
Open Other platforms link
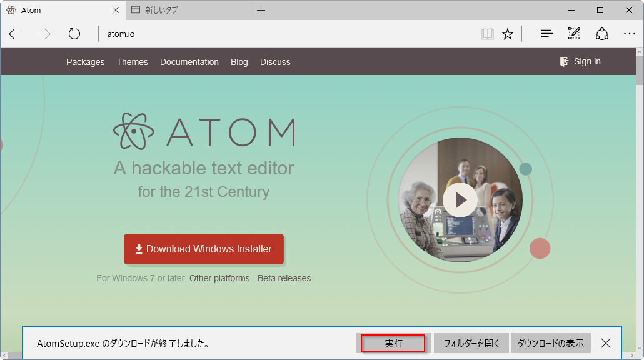(219, 278)
